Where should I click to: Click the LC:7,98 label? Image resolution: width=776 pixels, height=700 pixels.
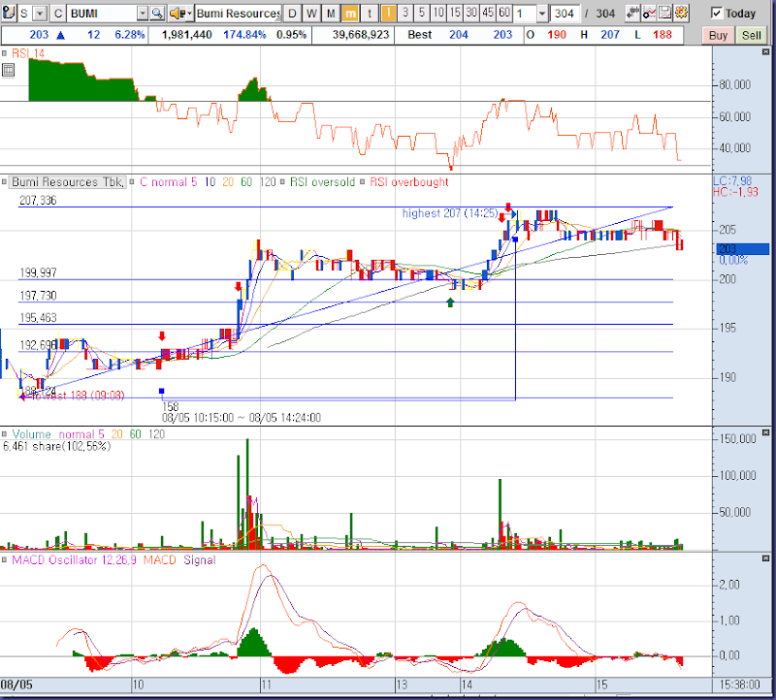732,181
